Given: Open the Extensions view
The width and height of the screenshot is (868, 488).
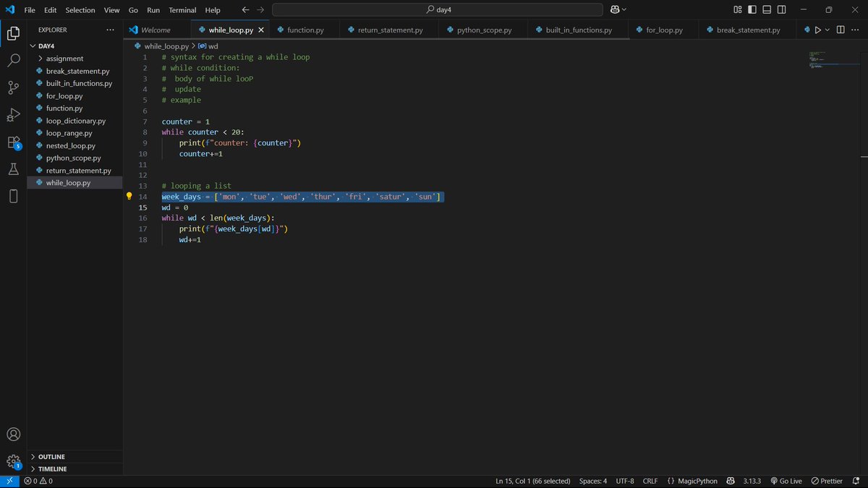Looking at the screenshot, I should click(x=13, y=142).
